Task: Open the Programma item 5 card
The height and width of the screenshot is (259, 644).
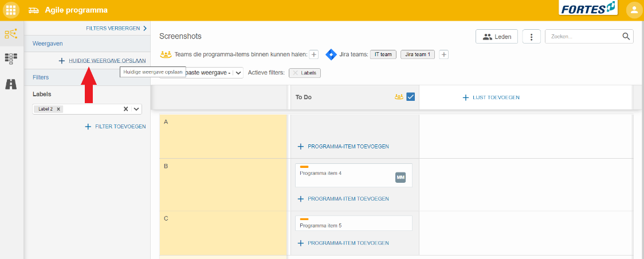Action: tap(354, 223)
